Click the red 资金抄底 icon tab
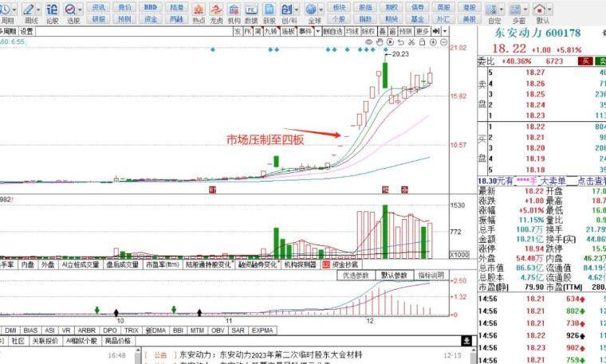 (326, 264)
